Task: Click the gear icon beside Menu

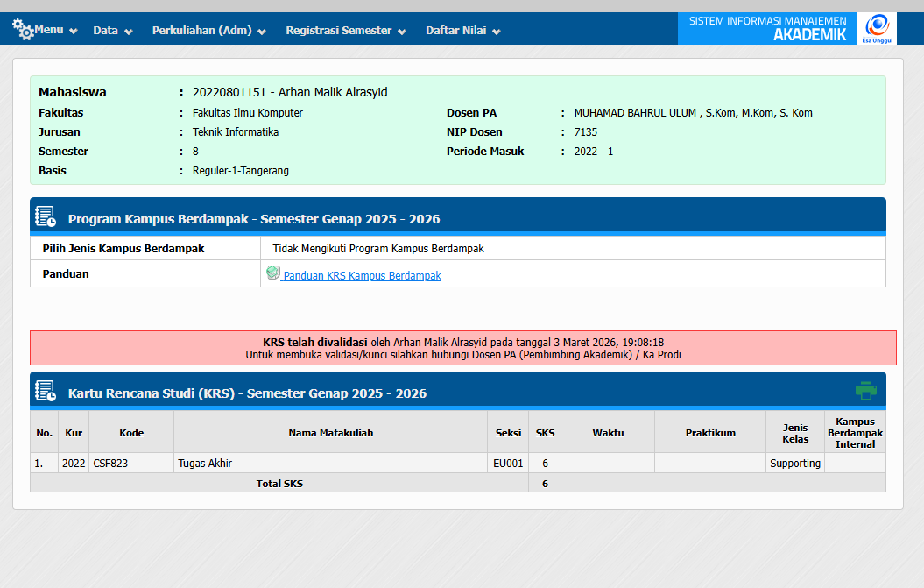Action: coord(22,30)
